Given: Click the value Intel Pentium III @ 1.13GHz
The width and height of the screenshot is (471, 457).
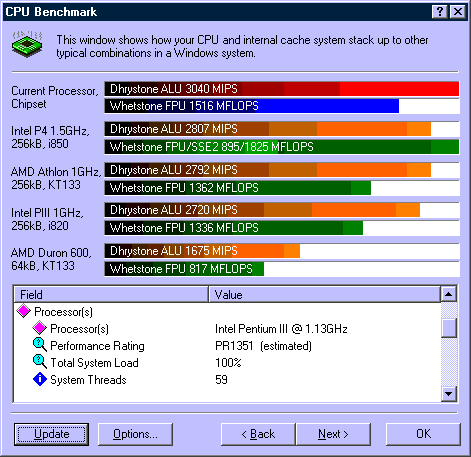Looking at the screenshot, I should coord(281,329).
